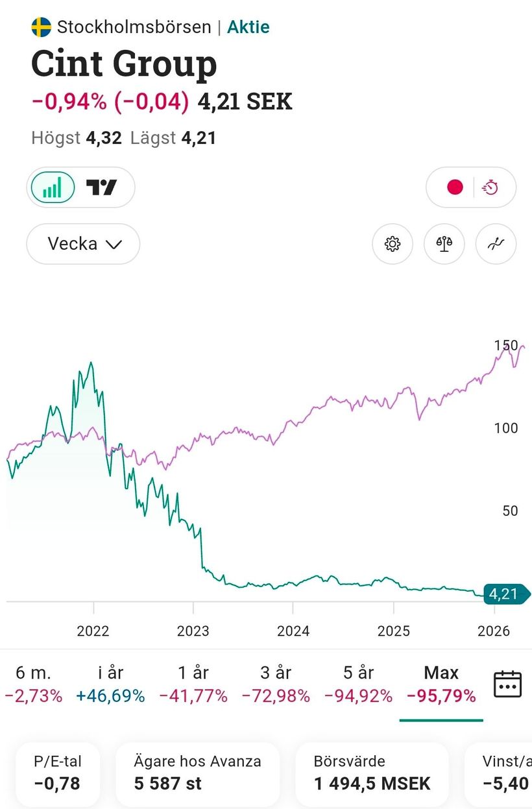Open the Aktie link

click(248, 27)
